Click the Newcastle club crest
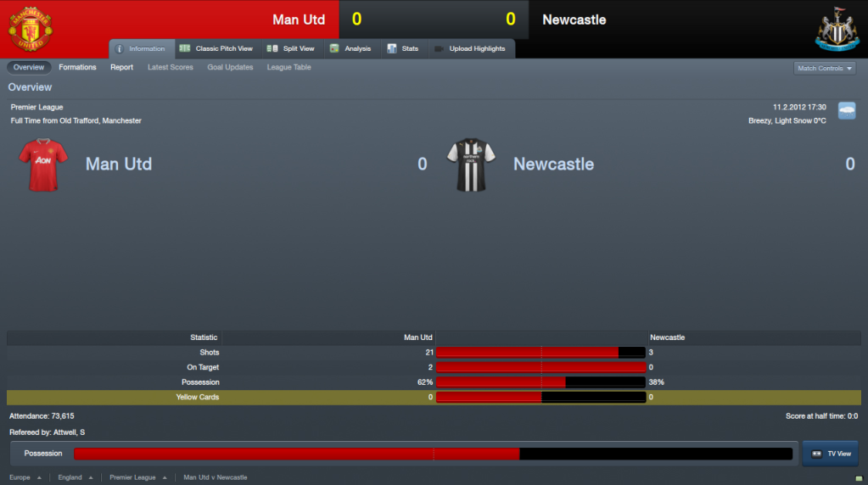 coord(837,29)
